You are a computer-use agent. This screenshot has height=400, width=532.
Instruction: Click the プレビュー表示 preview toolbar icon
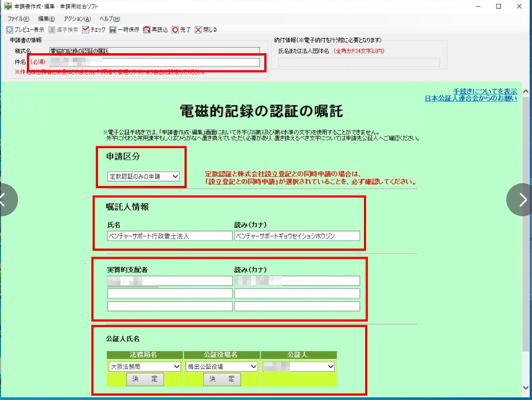[x=9, y=30]
